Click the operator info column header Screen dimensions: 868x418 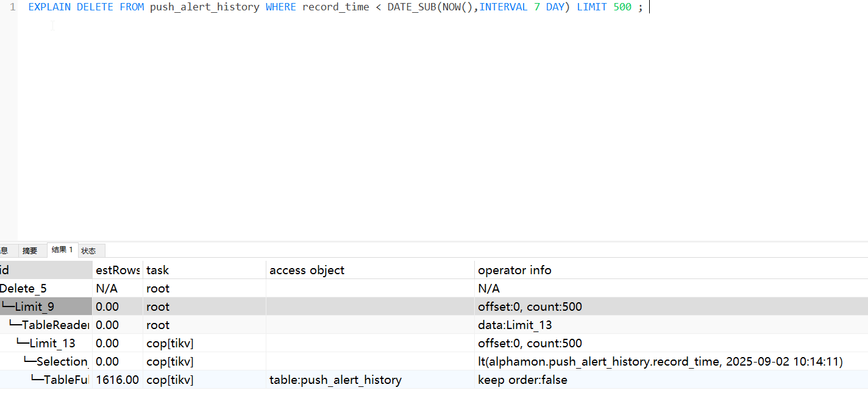(514, 270)
